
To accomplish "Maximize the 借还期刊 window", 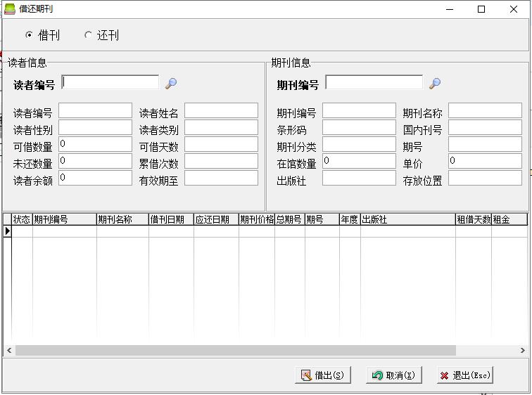I will (x=481, y=9).
